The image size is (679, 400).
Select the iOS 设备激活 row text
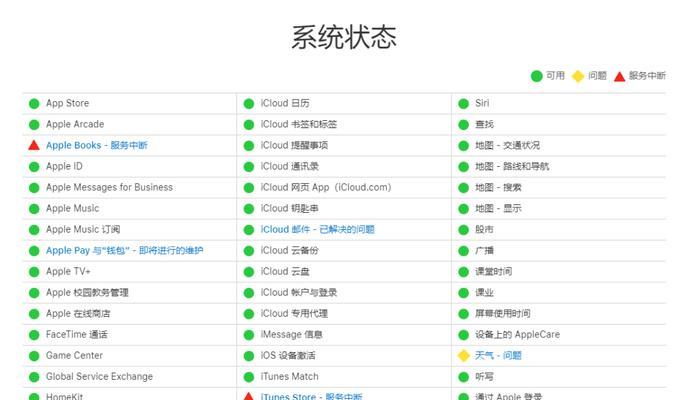[x=288, y=356]
